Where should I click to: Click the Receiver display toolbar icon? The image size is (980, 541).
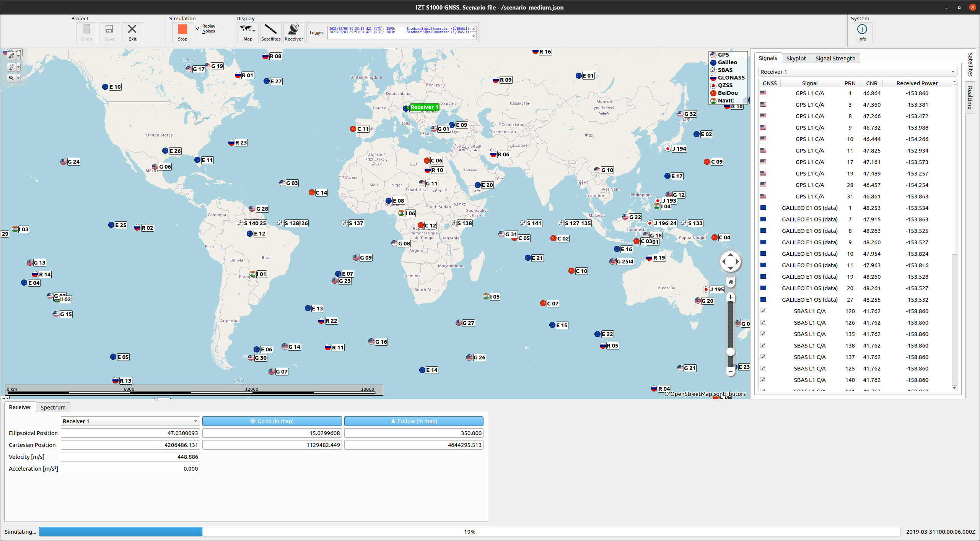point(293,32)
